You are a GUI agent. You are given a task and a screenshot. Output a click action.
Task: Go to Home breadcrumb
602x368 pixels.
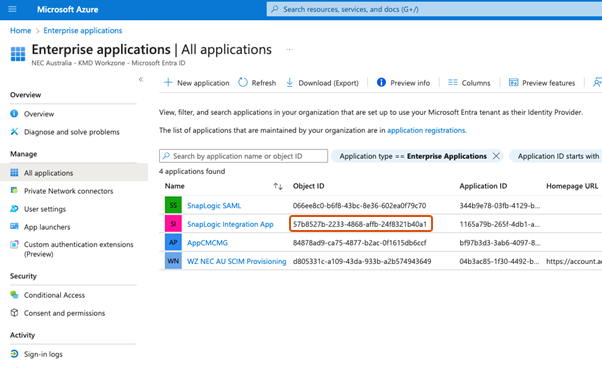[20, 30]
